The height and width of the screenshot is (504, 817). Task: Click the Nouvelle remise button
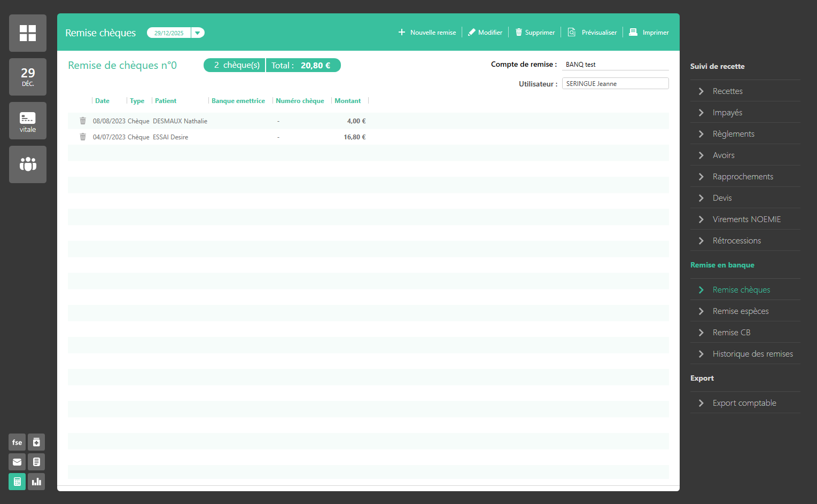(x=427, y=33)
